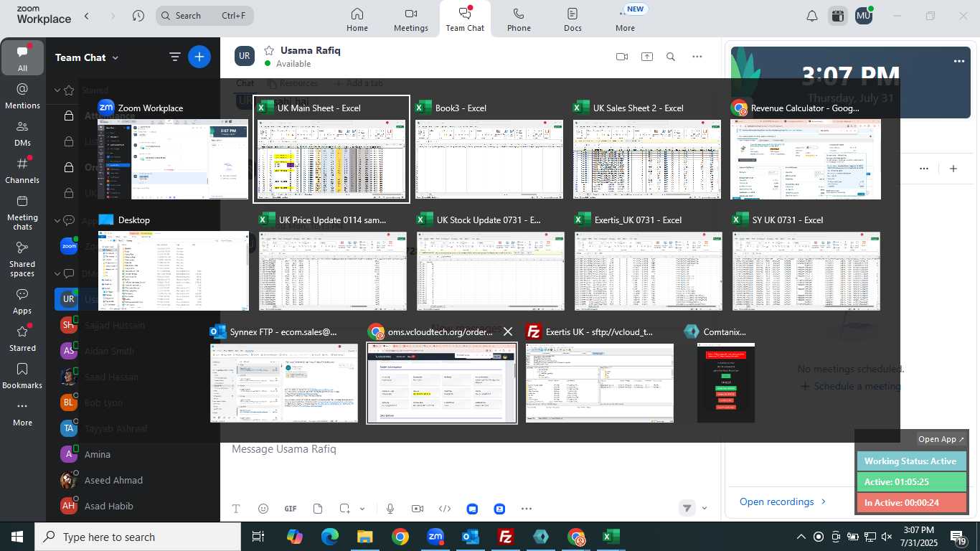The width and height of the screenshot is (980, 551).
Task: Toggle the text formatting T icon
Action: coord(236,509)
